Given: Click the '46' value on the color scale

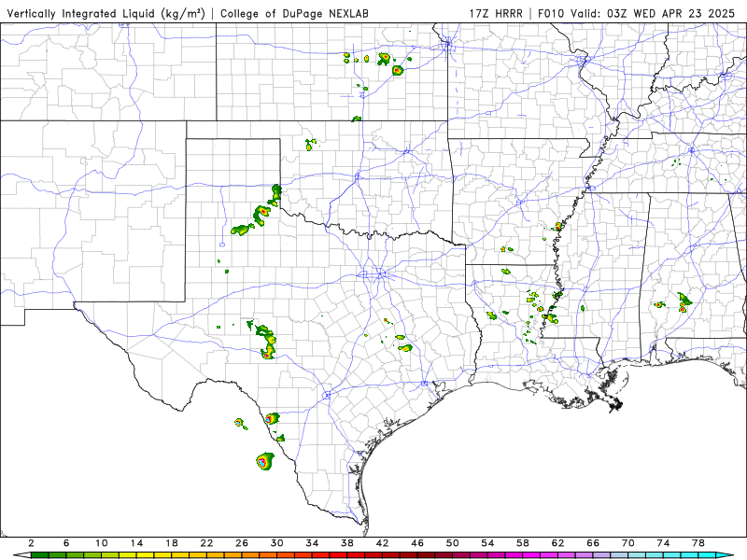Looking at the screenshot, I should tap(417, 543).
